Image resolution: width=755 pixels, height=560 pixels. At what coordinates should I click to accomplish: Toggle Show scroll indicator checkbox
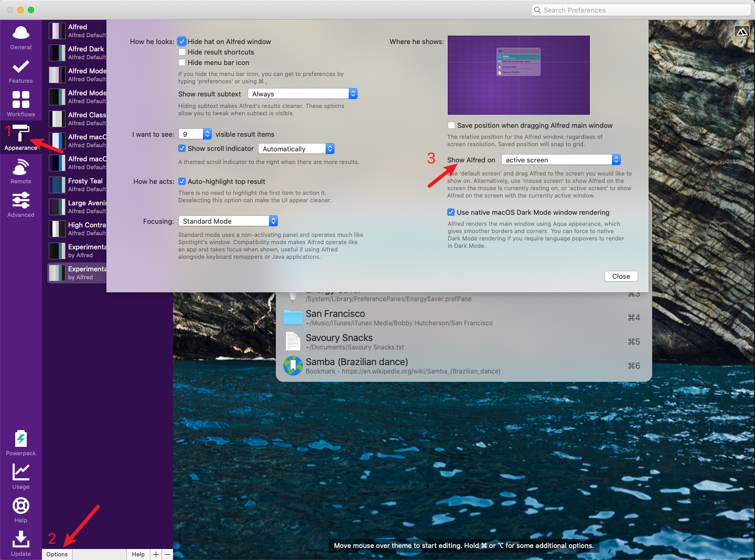tap(182, 148)
